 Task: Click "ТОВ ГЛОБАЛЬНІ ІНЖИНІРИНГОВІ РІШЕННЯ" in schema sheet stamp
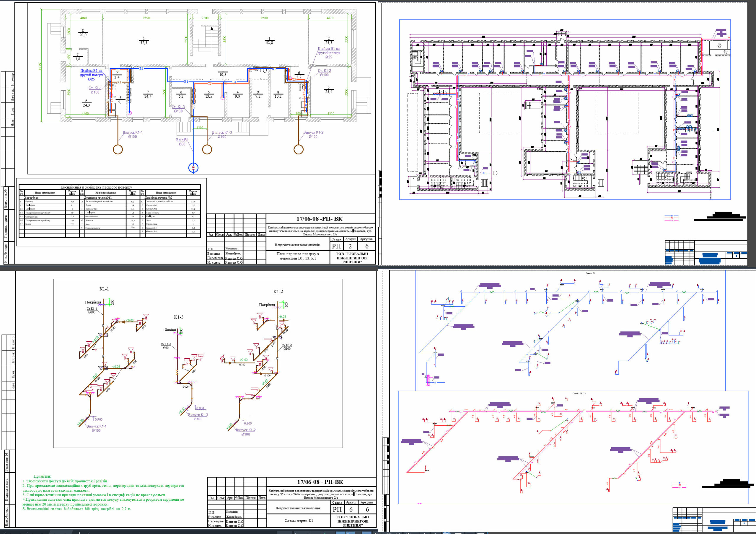click(353, 521)
